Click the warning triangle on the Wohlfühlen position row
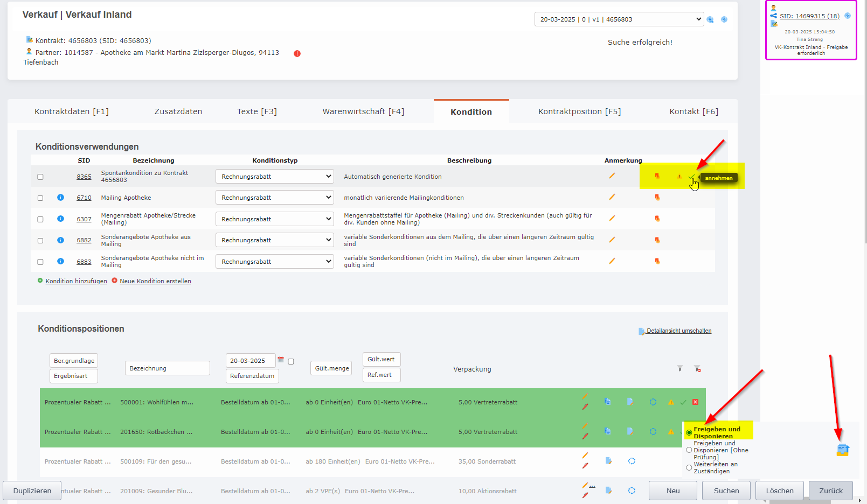Image resolution: width=867 pixels, height=504 pixels. tap(671, 402)
